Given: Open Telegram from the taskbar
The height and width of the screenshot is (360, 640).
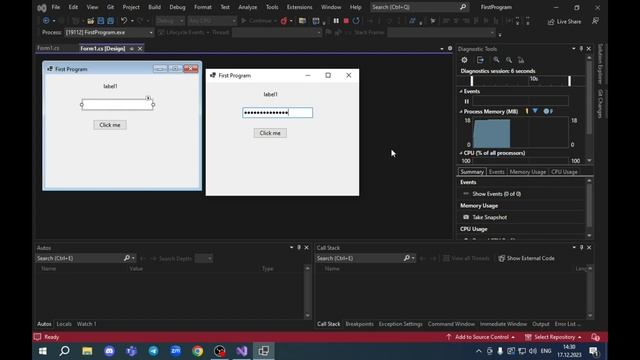Looking at the screenshot, I should pyautogui.click(x=153, y=351).
